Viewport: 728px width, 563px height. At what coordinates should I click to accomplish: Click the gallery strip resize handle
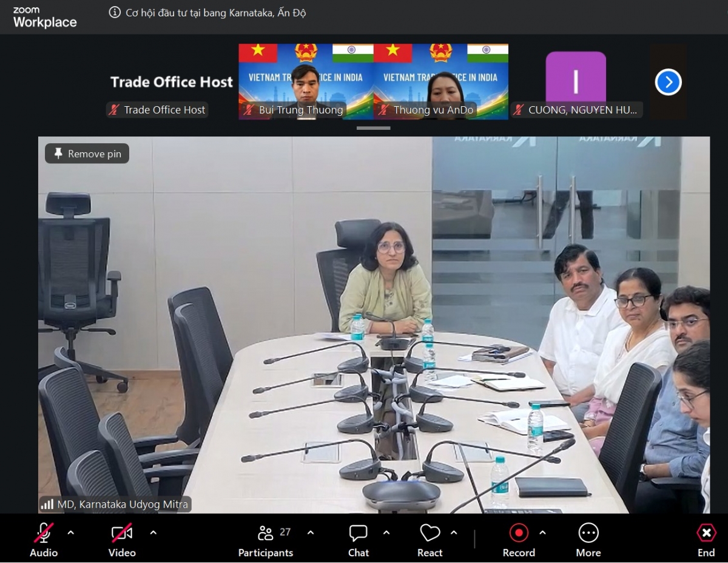pos(373,128)
